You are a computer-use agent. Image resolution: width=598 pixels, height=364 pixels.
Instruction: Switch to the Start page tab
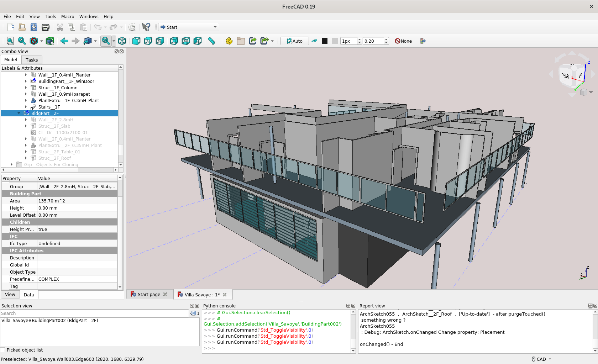tap(149, 294)
